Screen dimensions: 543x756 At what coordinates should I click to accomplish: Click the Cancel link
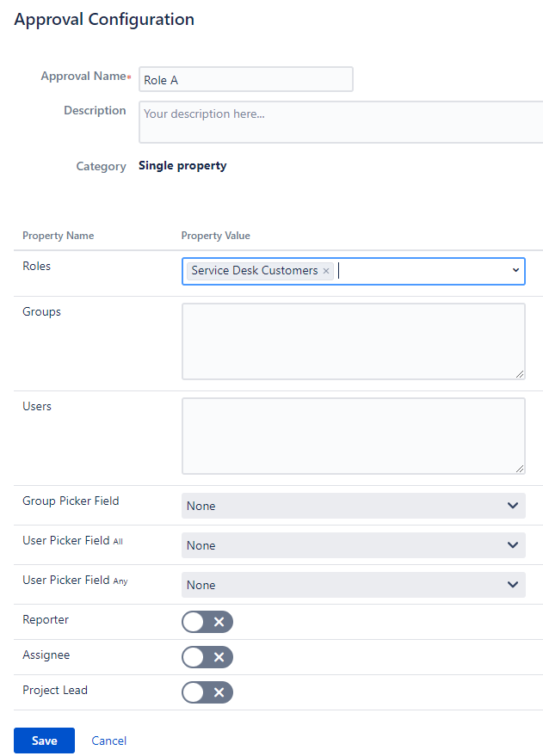(x=108, y=741)
